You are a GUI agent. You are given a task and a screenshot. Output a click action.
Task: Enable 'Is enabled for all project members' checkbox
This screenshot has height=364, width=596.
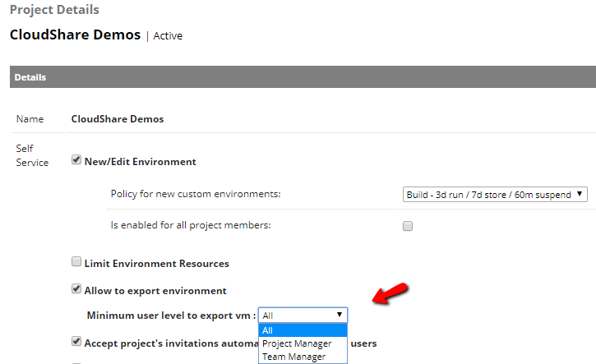tap(408, 226)
